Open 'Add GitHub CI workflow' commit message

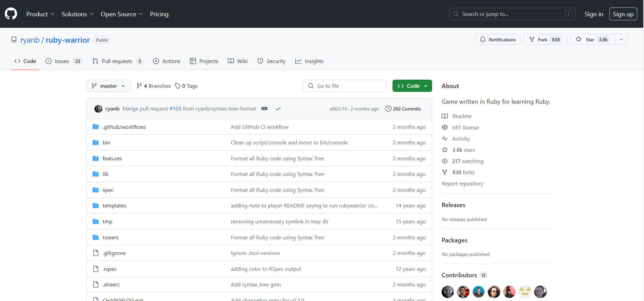(260, 127)
